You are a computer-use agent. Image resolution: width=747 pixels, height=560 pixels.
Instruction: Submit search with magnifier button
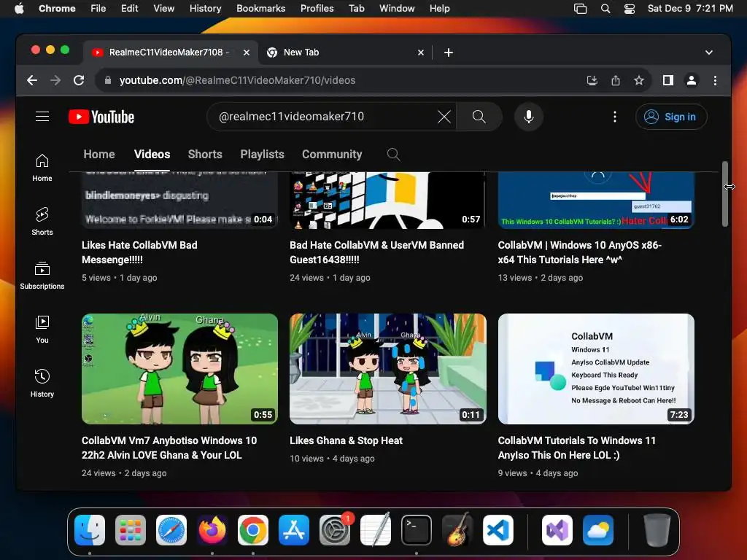point(479,117)
